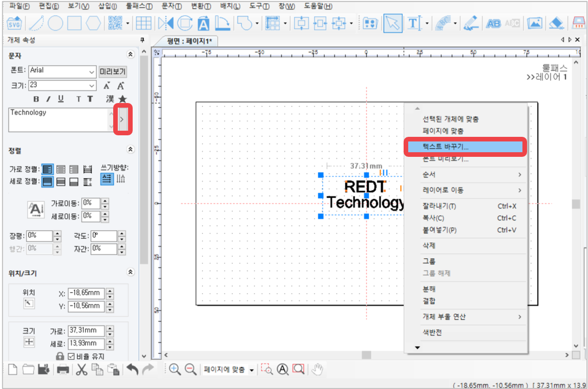Click the QR code tool icon
The image size is (588, 389).
pos(115,23)
